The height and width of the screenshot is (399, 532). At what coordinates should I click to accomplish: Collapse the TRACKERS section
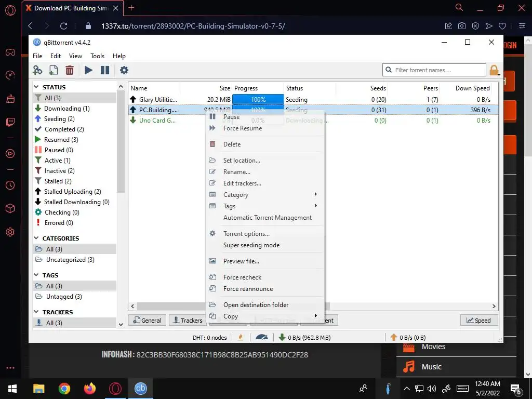pyautogui.click(x=37, y=312)
